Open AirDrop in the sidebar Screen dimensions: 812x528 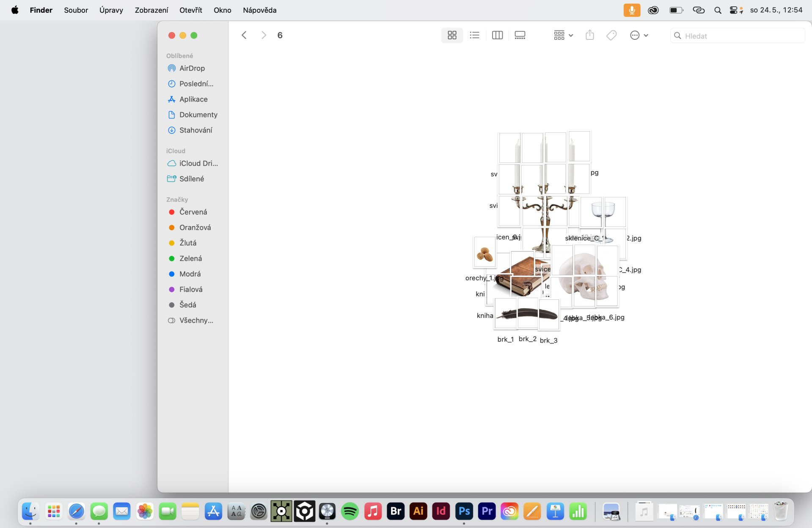[x=192, y=68]
